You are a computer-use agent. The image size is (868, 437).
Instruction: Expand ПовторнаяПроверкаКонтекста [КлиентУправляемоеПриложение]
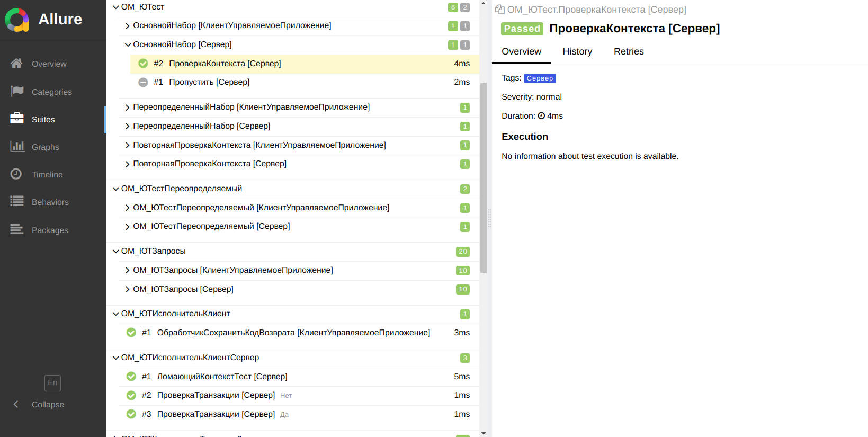tap(127, 145)
